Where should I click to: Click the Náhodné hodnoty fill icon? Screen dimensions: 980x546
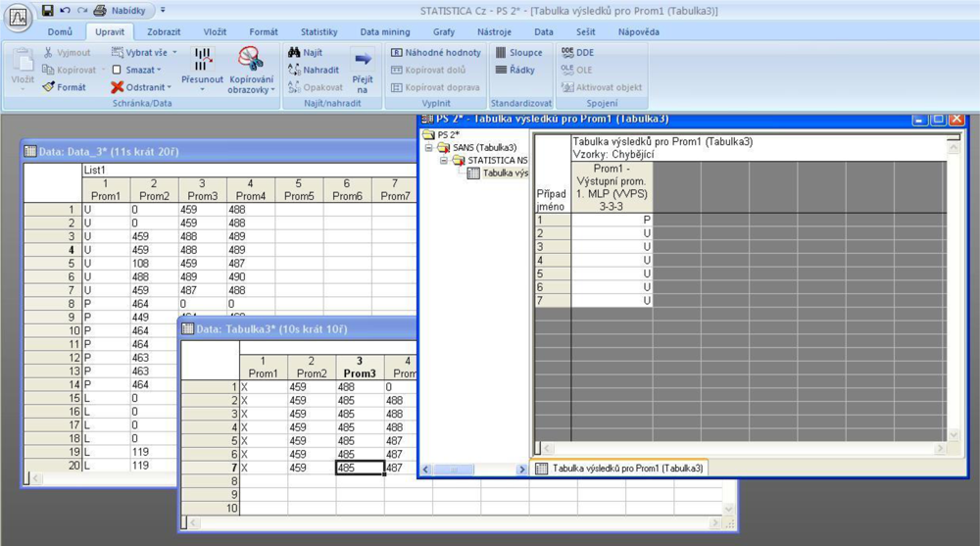[397, 53]
